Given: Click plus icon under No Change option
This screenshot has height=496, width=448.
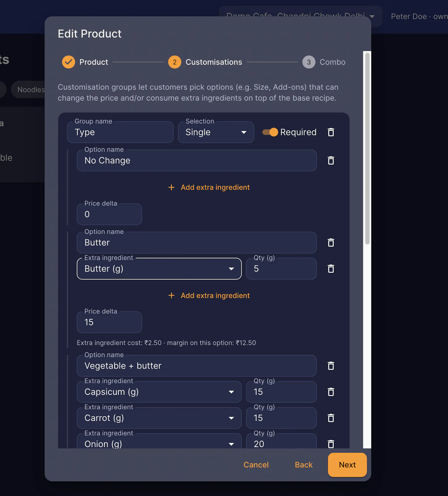Looking at the screenshot, I should 171,187.
